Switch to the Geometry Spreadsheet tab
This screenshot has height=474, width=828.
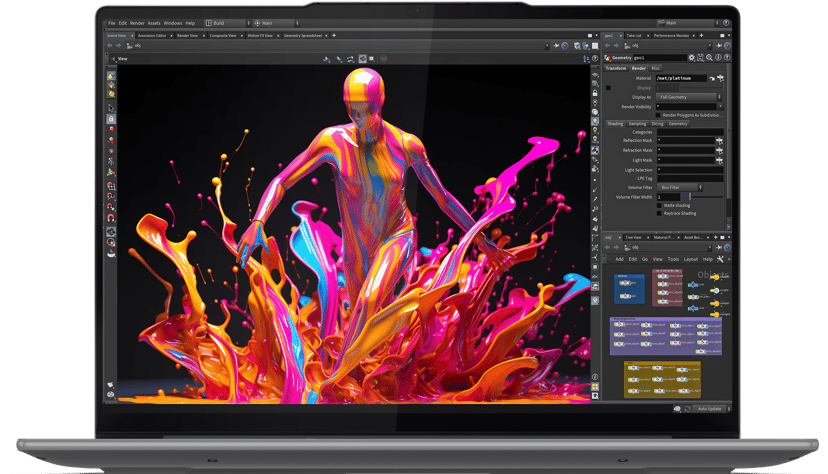click(x=303, y=35)
